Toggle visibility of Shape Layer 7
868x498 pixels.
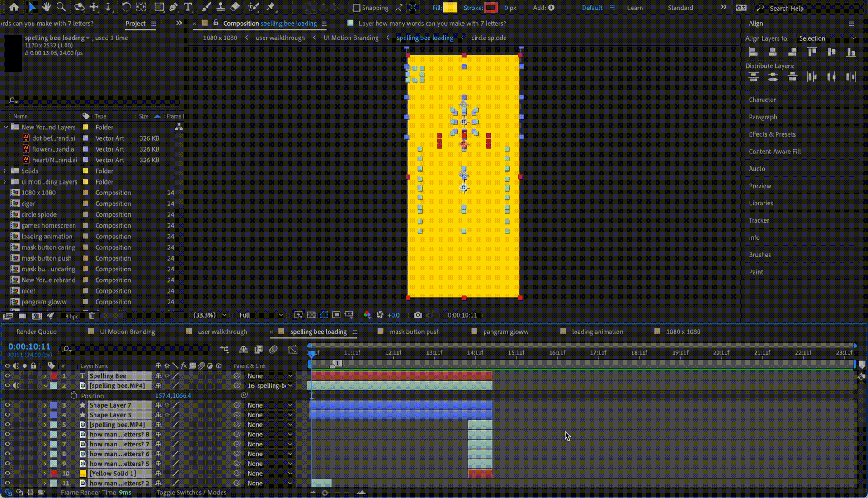(7, 405)
